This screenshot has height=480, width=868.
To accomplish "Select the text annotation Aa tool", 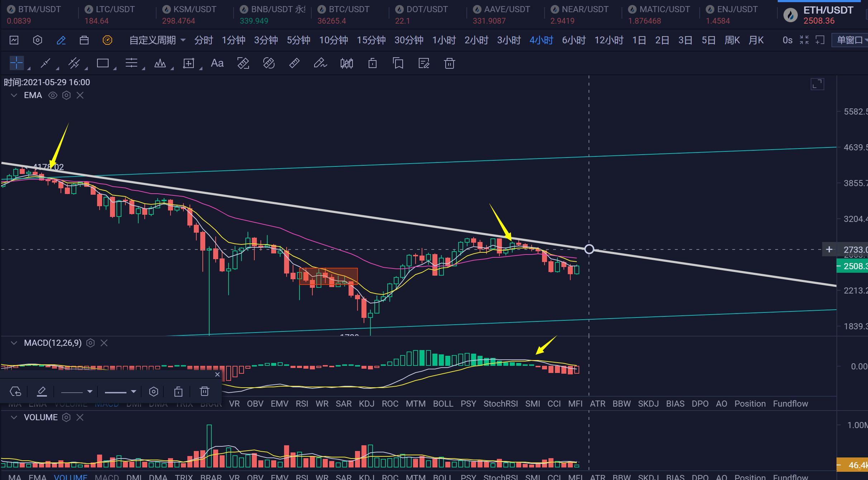I will coord(217,63).
